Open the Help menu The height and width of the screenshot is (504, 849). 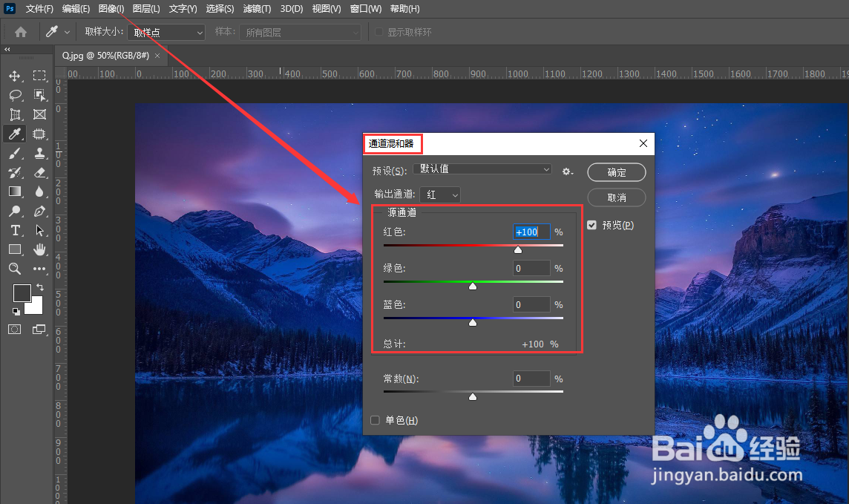point(405,9)
